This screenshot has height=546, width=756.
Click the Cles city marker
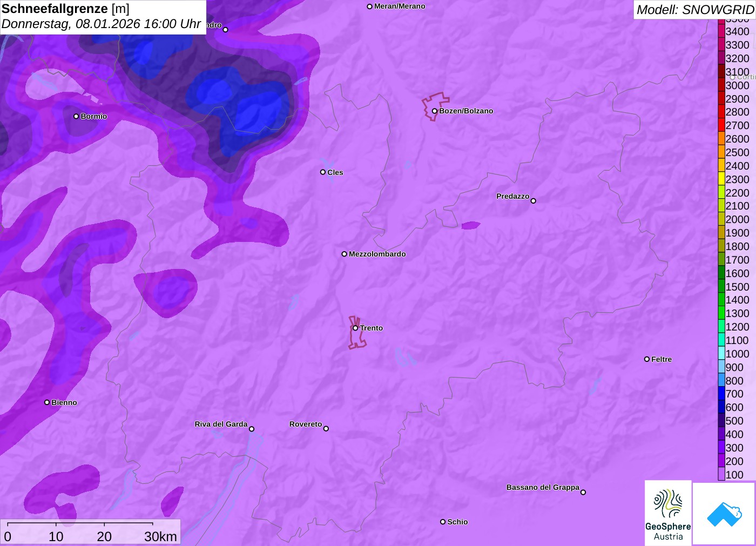click(323, 172)
